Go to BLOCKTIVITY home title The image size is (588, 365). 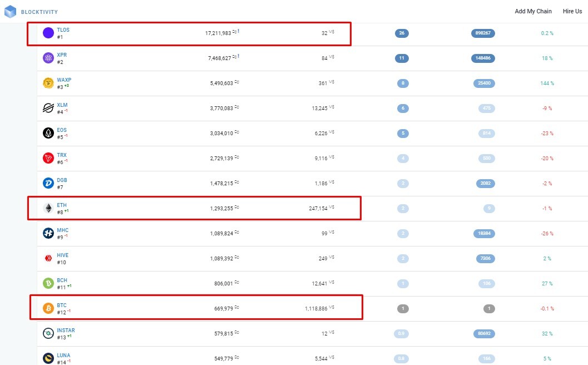point(39,12)
